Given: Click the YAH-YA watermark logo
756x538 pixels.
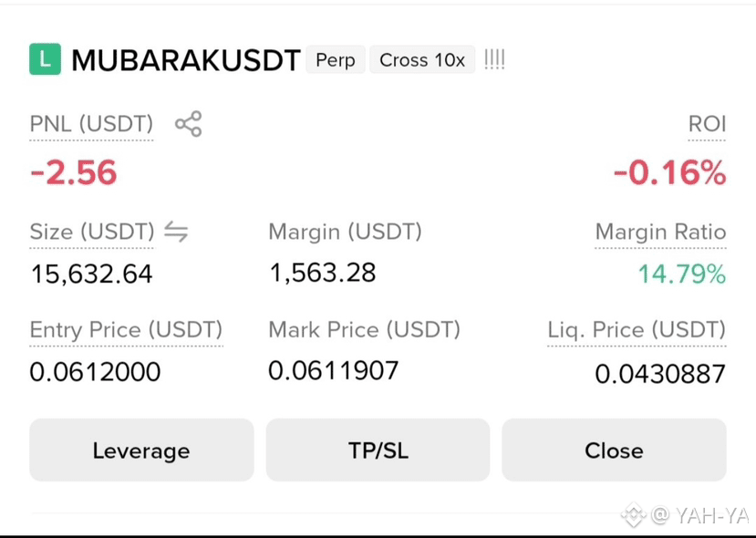Looking at the screenshot, I should [x=634, y=515].
